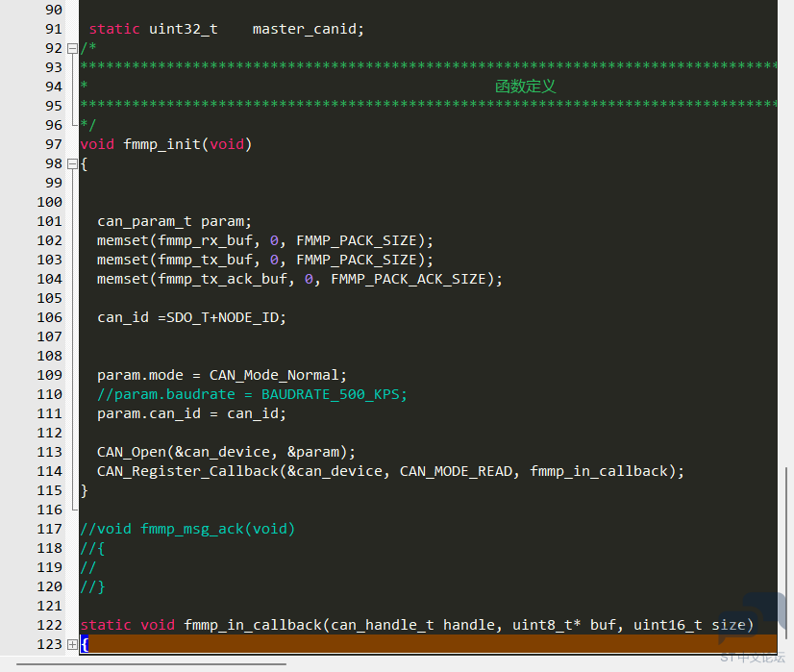Click fmmp_in_callback definition on line 122
The image size is (794, 672).
click(x=252, y=626)
